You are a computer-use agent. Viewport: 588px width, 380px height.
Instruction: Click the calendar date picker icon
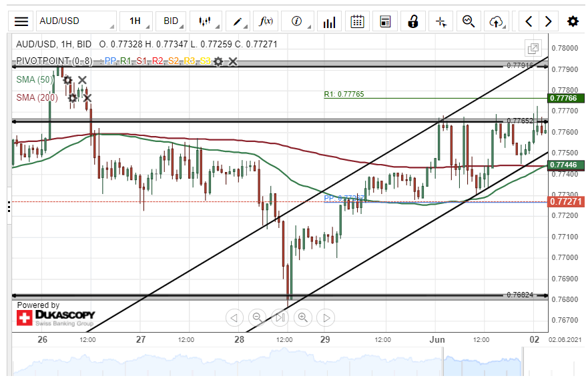click(357, 21)
